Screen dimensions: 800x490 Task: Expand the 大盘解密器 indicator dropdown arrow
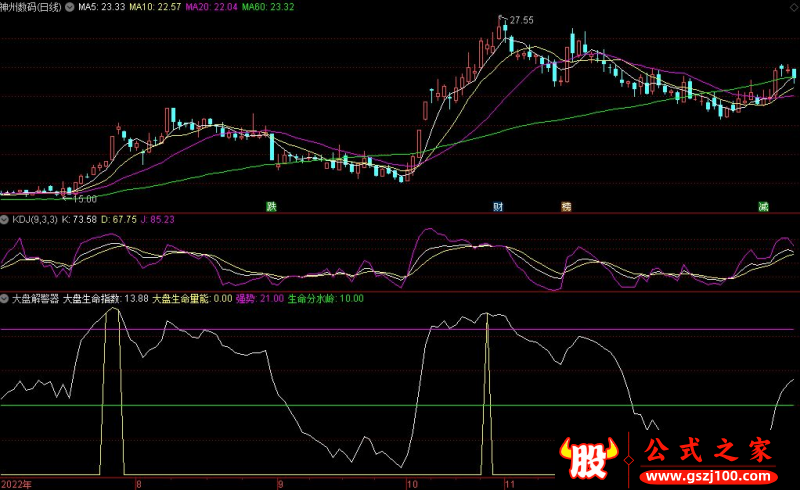click(5, 298)
